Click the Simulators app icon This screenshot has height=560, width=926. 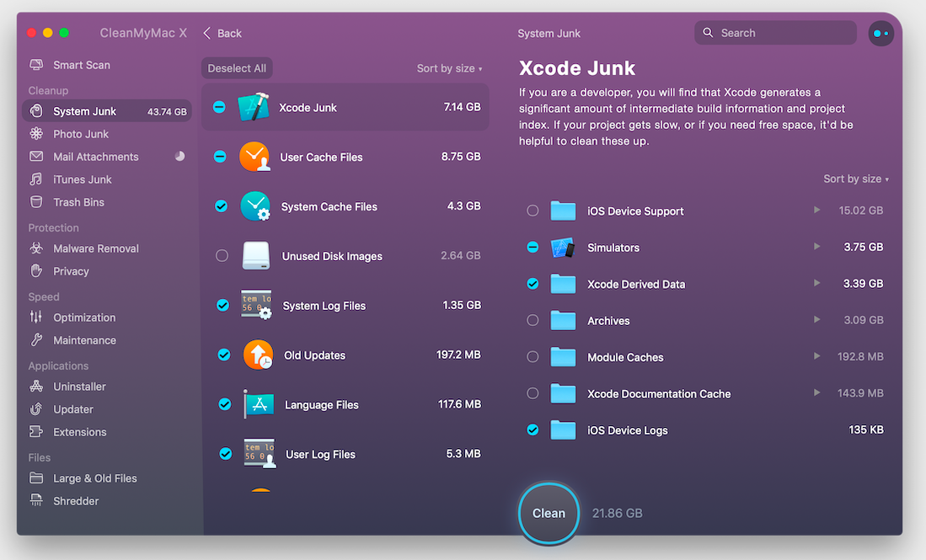(562, 248)
